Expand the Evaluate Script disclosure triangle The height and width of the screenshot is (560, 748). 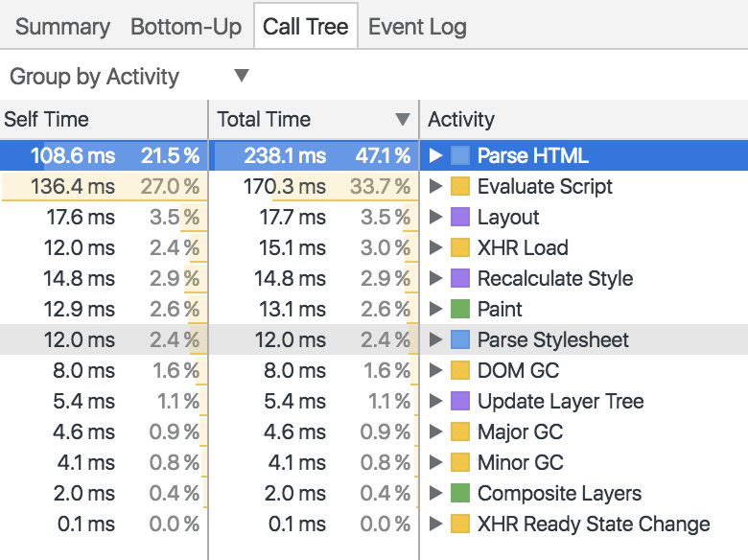tap(436, 186)
